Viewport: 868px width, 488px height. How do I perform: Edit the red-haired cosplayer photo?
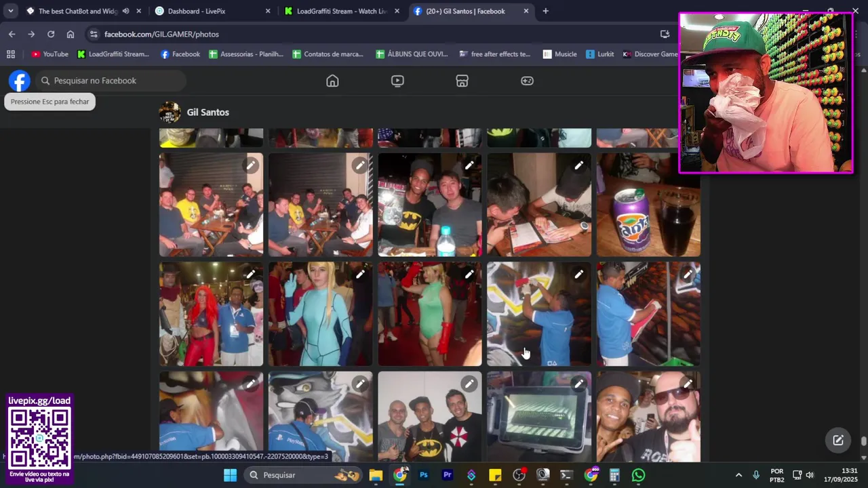pyautogui.click(x=251, y=274)
